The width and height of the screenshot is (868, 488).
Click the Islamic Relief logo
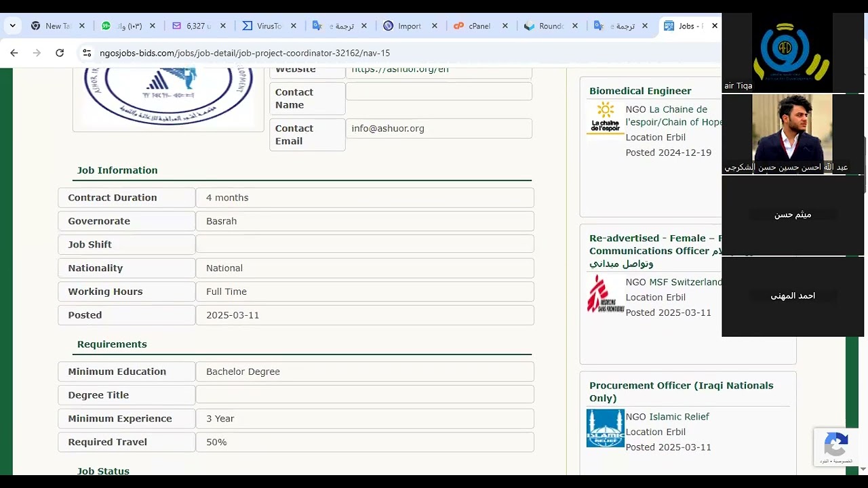(x=605, y=428)
